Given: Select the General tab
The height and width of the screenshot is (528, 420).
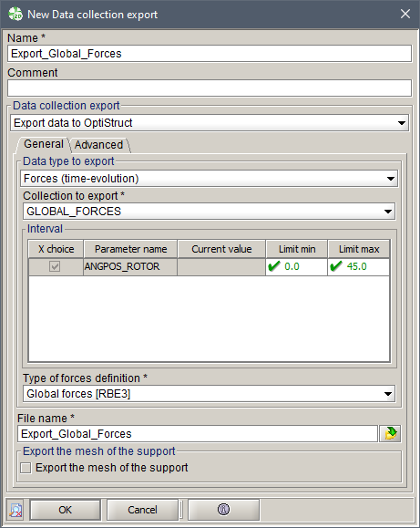Looking at the screenshot, I should (x=44, y=144).
